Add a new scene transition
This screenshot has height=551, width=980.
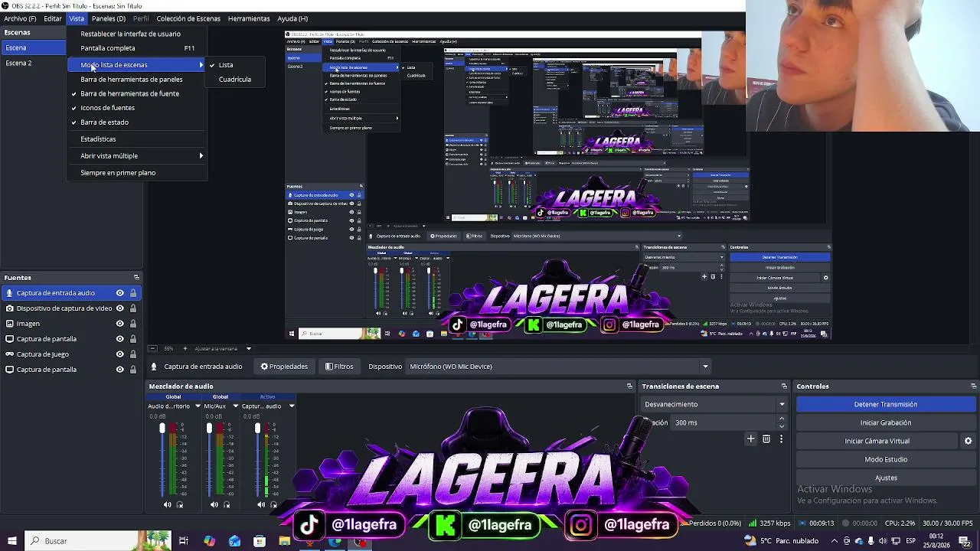(750, 439)
